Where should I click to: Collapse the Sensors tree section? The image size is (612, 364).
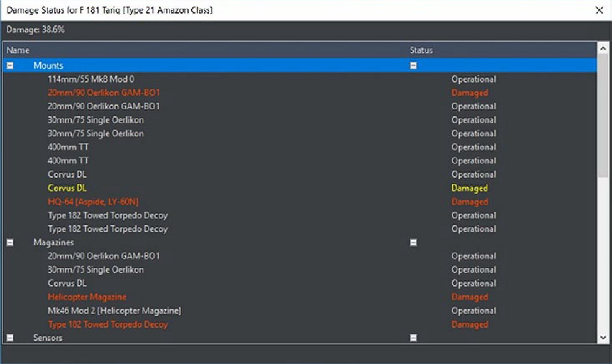coord(10,338)
